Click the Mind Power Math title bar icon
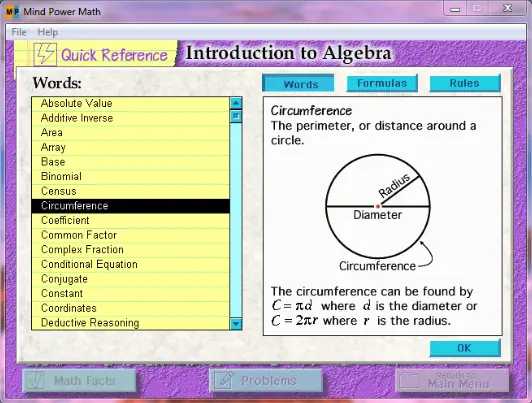The height and width of the screenshot is (403, 532). (13, 12)
